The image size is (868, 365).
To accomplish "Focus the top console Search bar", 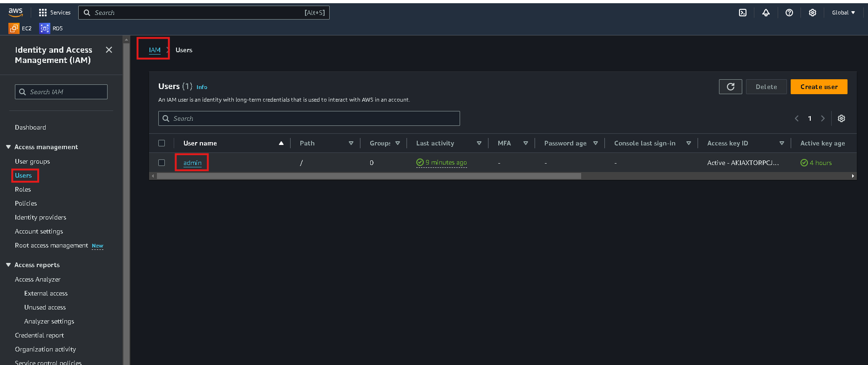I will pos(204,13).
